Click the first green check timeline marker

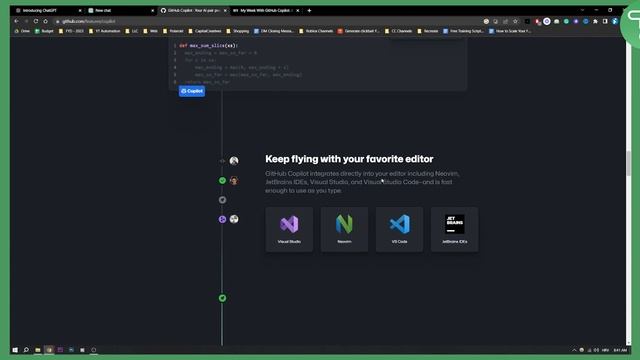[222, 180]
